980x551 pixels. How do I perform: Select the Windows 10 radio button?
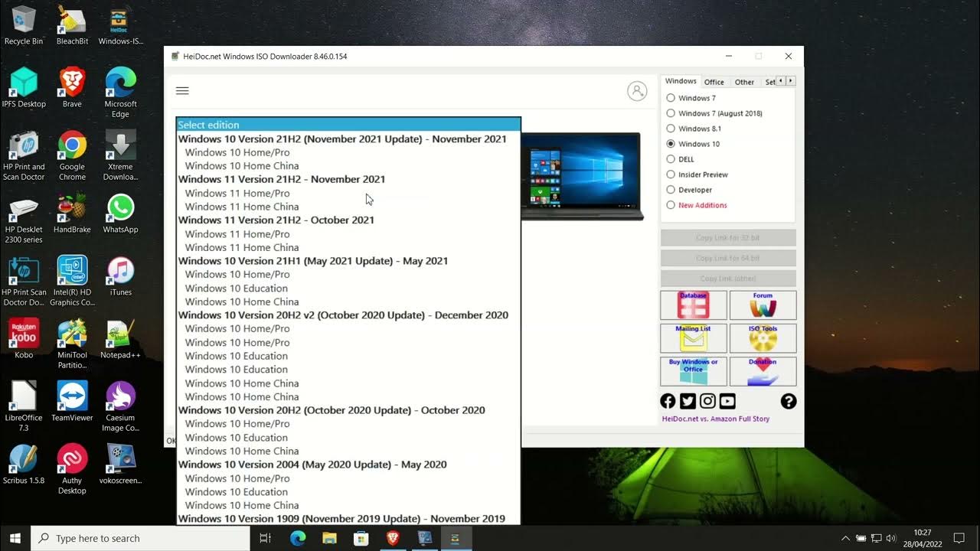coord(671,144)
